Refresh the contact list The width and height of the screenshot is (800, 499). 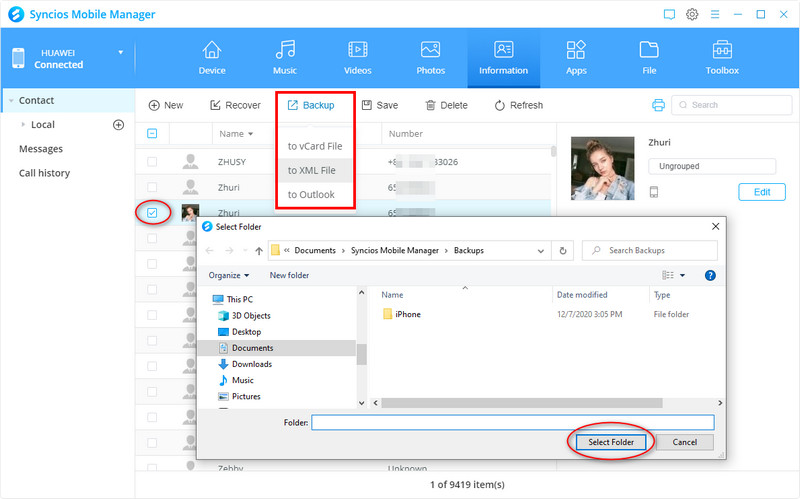click(x=519, y=105)
